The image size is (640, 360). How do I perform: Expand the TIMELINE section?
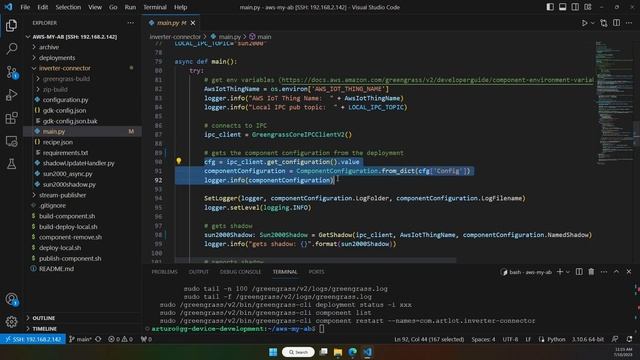click(x=44, y=329)
